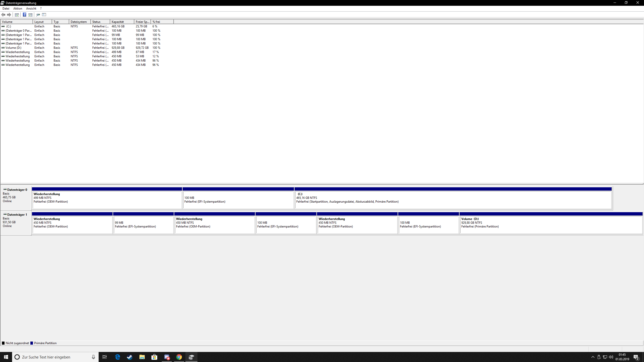
Task: Select Volume (D:) row in volume list
Action: tap(13, 48)
